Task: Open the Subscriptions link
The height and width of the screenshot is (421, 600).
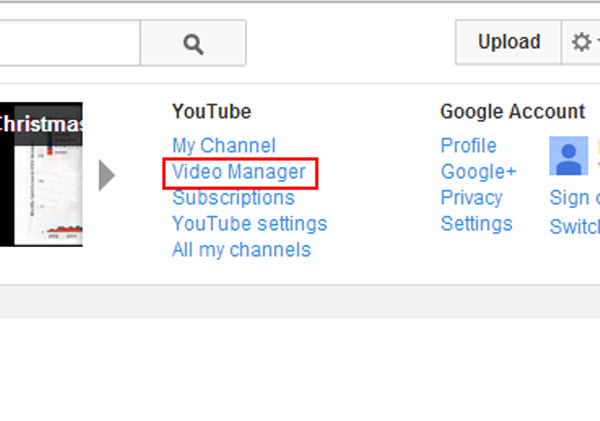Action: pos(233,198)
